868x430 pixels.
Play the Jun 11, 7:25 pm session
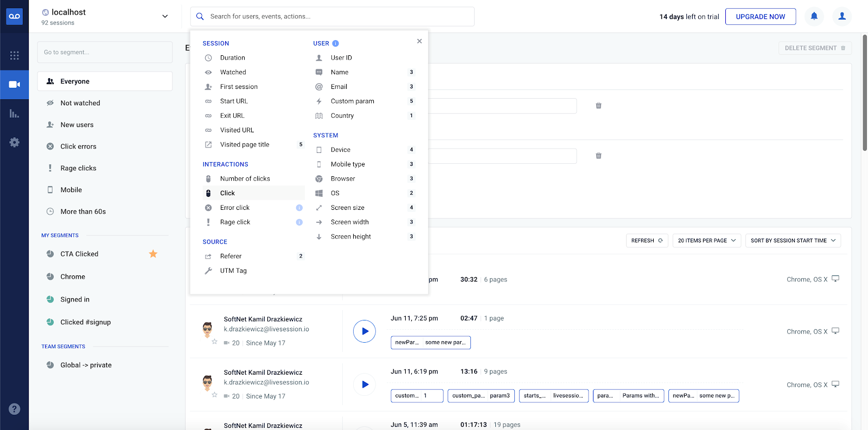365,331
